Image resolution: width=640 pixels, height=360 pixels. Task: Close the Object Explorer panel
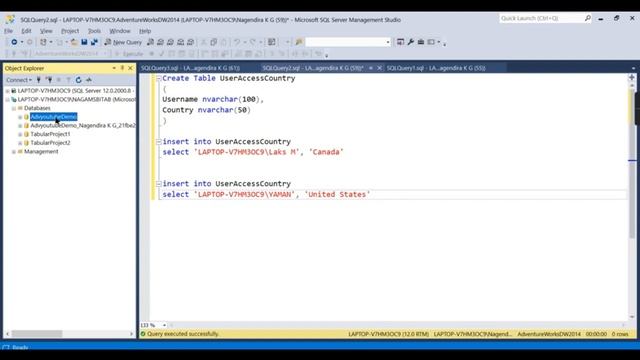(x=131, y=68)
